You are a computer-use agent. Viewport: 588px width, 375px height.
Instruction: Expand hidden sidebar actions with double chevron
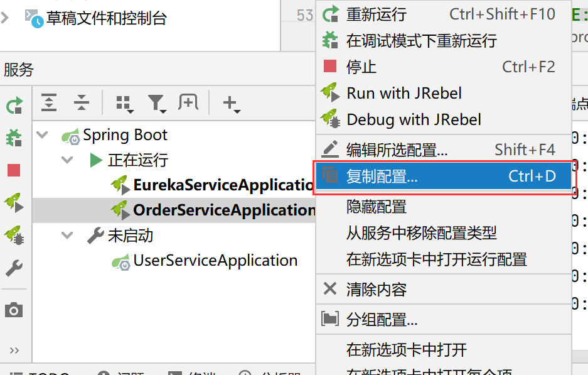click(14, 351)
